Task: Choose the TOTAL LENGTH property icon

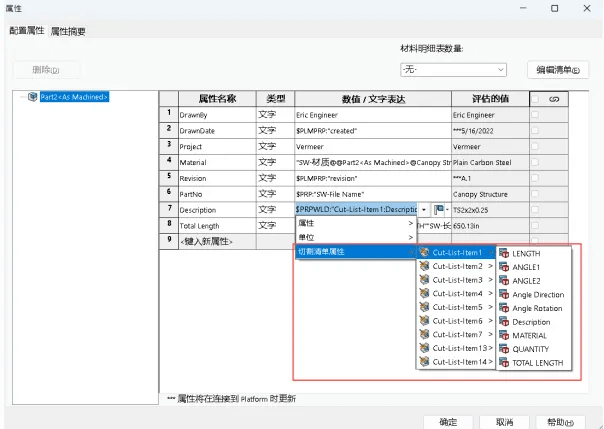Action: (x=504, y=362)
